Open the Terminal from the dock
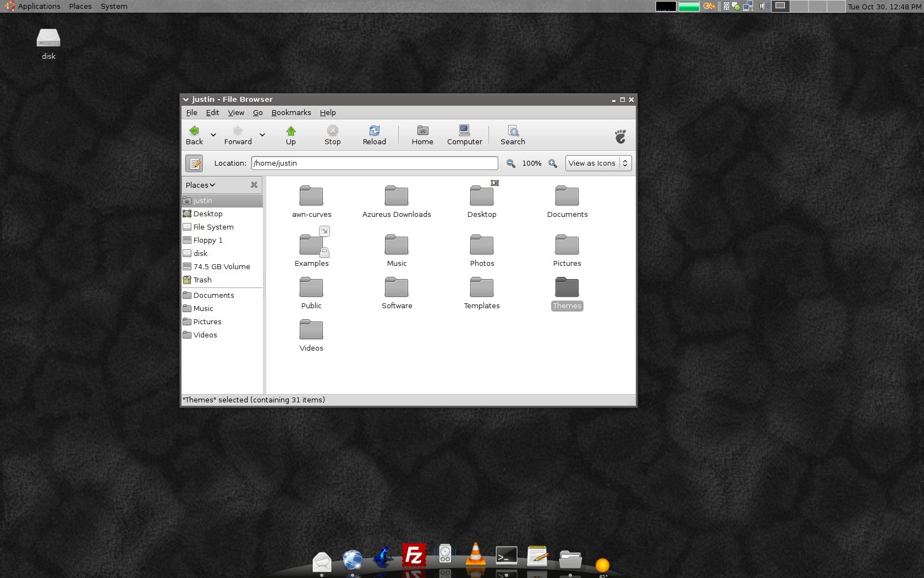 (506, 555)
